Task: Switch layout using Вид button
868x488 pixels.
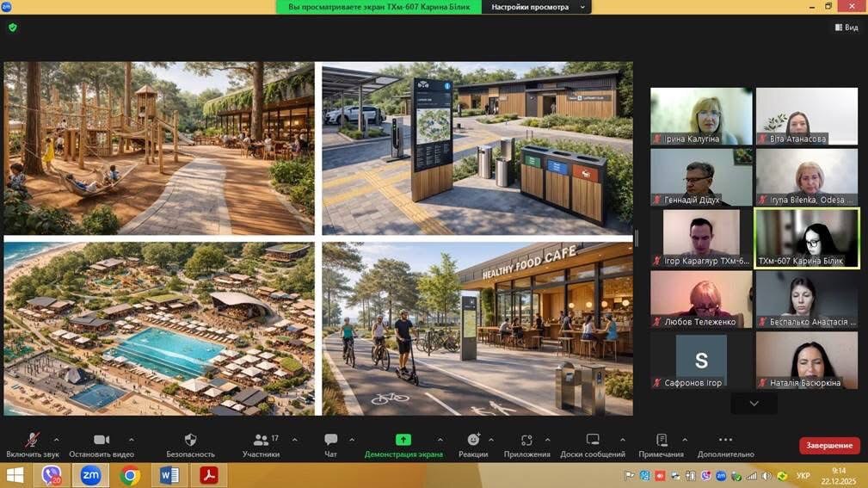Action: tap(846, 28)
